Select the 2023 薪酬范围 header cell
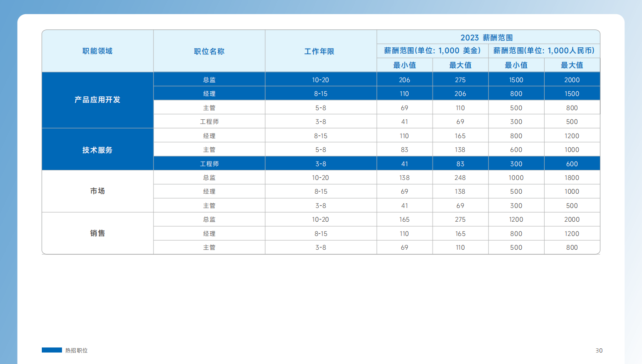 (489, 37)
